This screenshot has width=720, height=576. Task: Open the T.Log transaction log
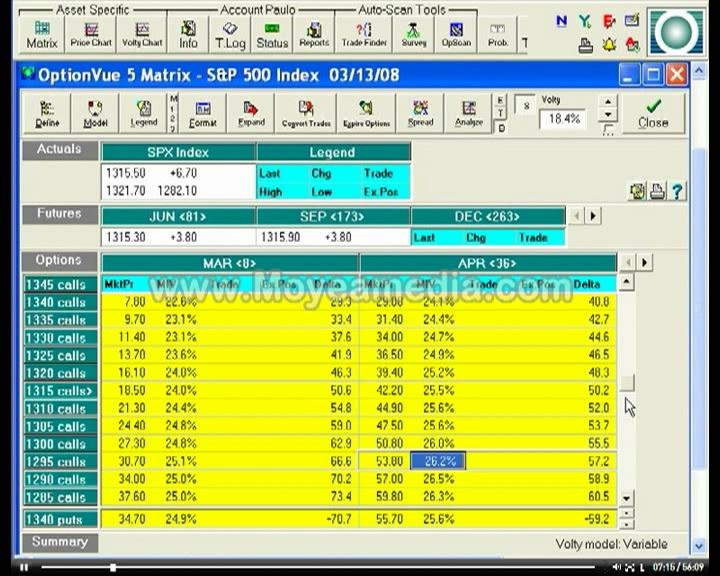point(230,35)
